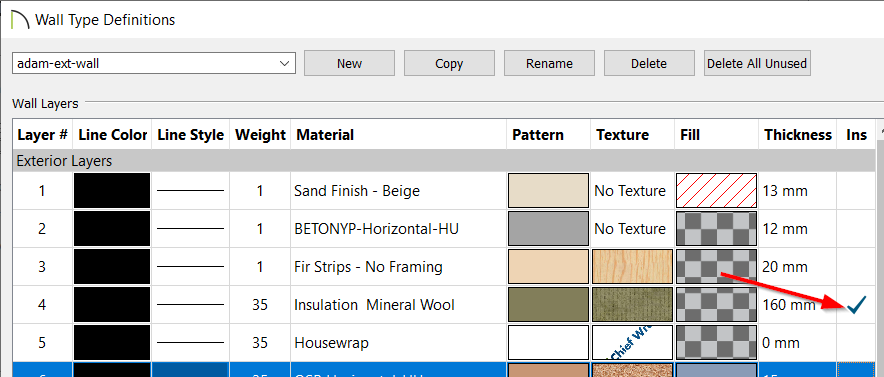Open checkered fill for Insulation Mineral Wool
Viewport: 884px width, 377px height.
[717, 305]
